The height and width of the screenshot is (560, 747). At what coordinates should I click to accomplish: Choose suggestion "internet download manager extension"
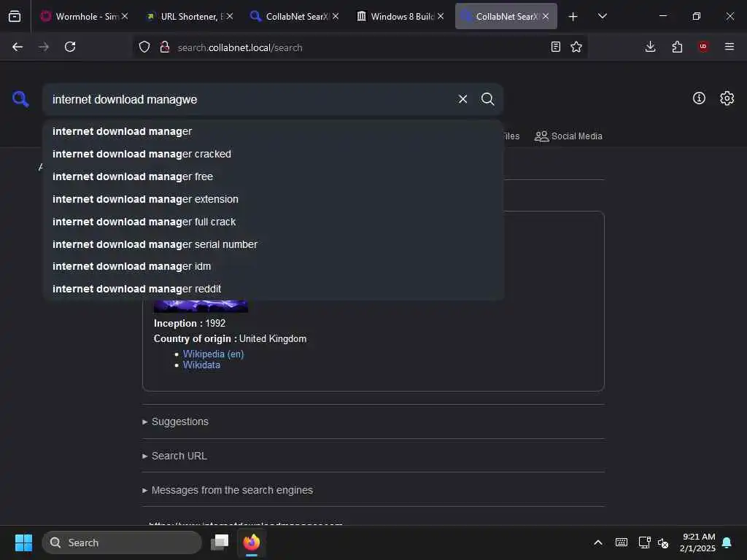tap(273, 199)
